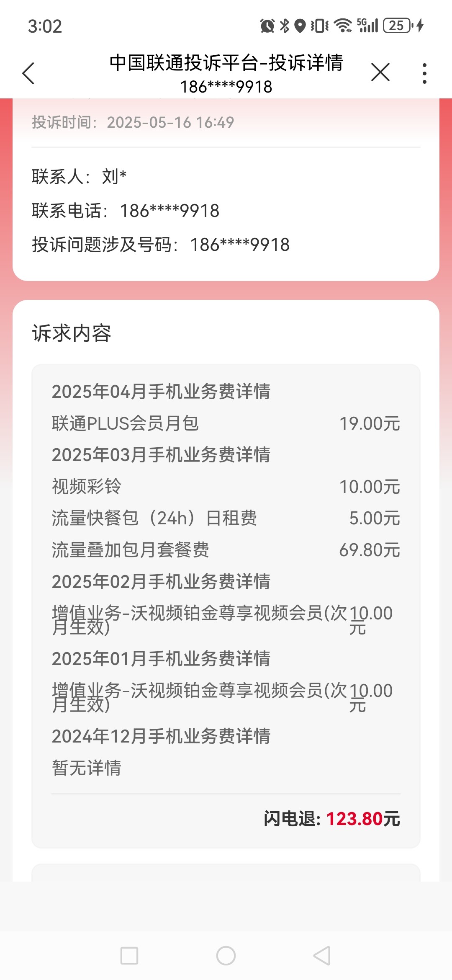This screenshot has height=980, width=452.
Task: Tap the Bluetooth status icon
Action: click(285, 26)
